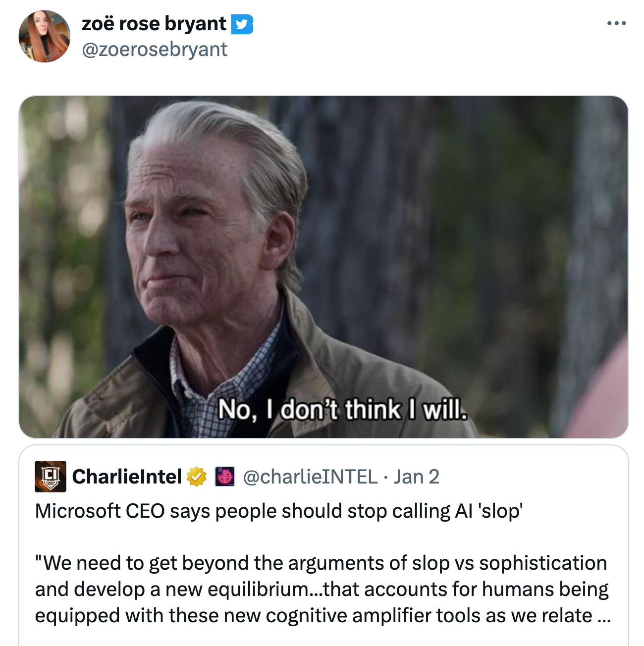
Task: Click the CharlieIntel display name
Action: [x=127, y=477]
